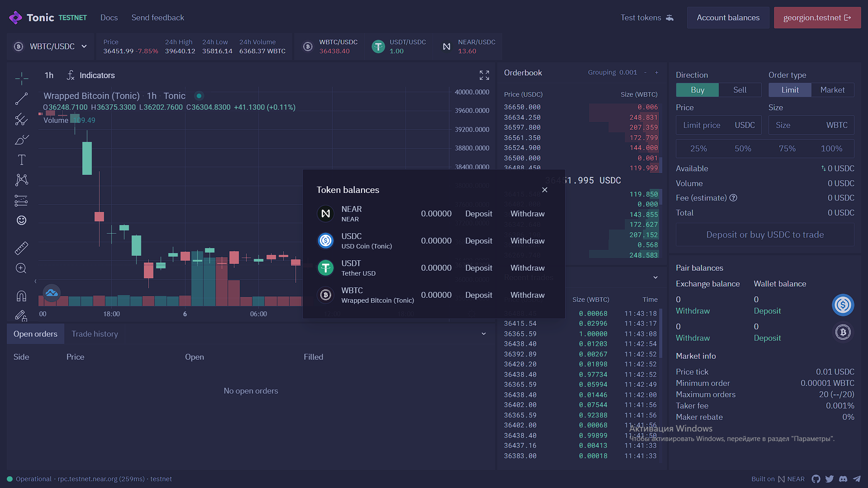The width and height of the screenshot is (868, 488).
Task: Switch direction to Sell
Action: pos(740,90)
